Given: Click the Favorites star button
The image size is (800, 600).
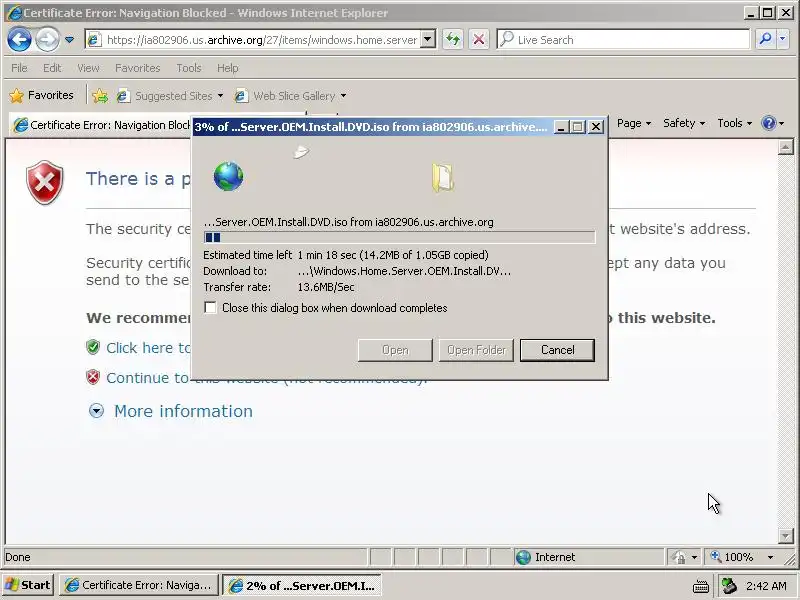Looking at the screenshot, I should point(41,95).
